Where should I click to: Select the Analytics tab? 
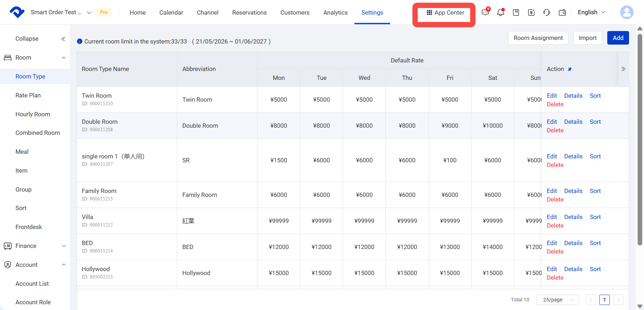pos(336,12)
